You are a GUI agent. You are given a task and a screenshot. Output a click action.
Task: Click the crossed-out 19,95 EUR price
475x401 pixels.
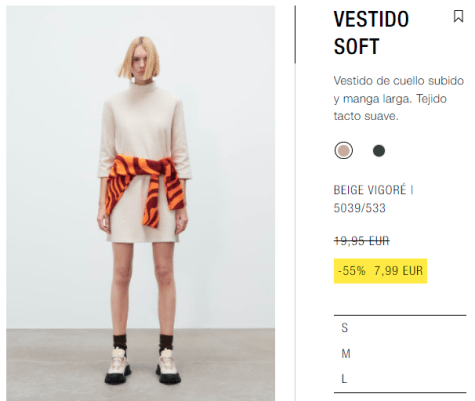coord(362,240)
